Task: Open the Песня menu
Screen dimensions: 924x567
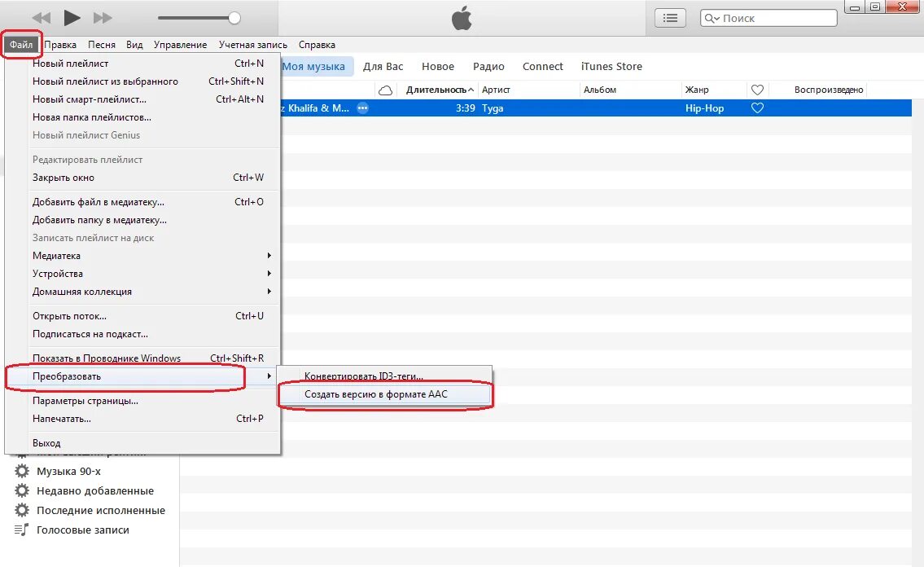Action: pos(102,45)
